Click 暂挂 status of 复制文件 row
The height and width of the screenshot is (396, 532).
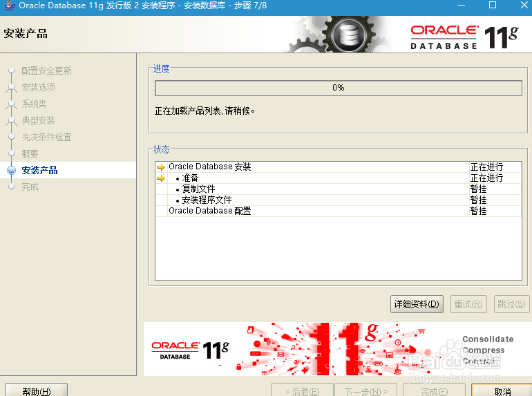(478, 189)
